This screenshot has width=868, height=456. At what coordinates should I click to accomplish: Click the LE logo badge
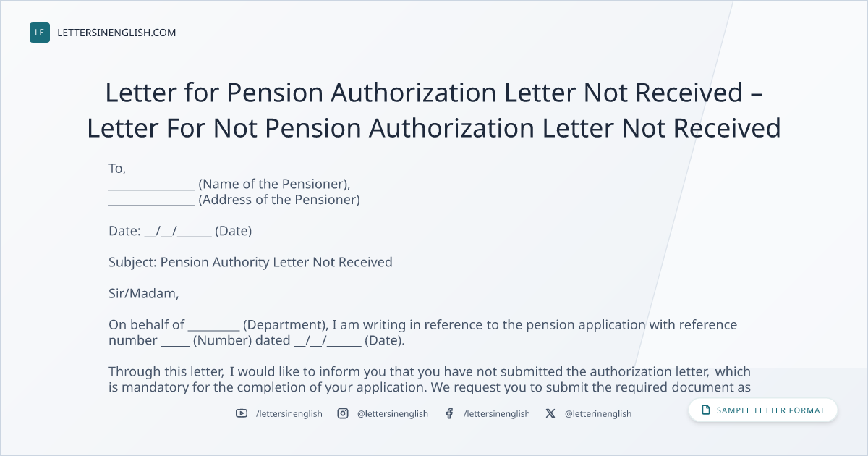(40, 33)
